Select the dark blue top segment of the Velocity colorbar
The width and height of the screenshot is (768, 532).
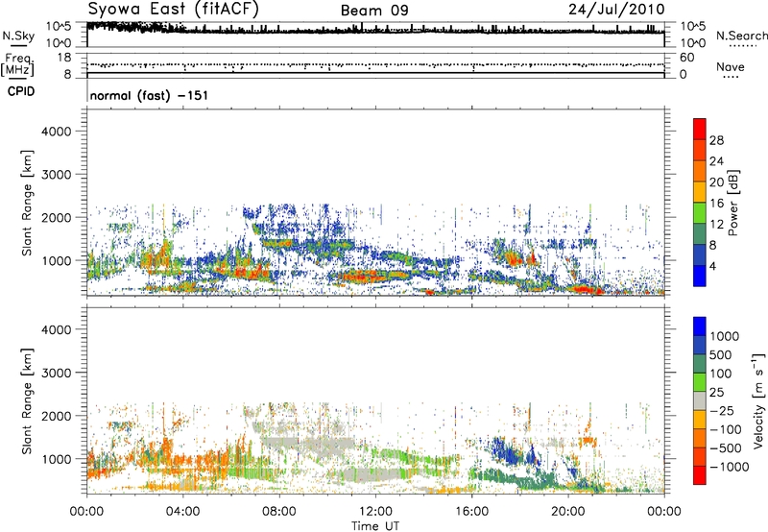pyautogui.click(x=700, y=328)
